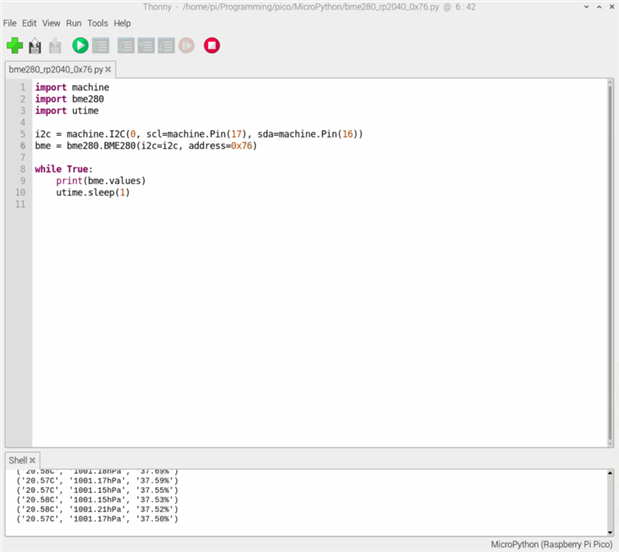Image resolution: width=619 pixels, height=552 pixels.
Task: Stop the running program with red icon
Action: click(211, 45)
